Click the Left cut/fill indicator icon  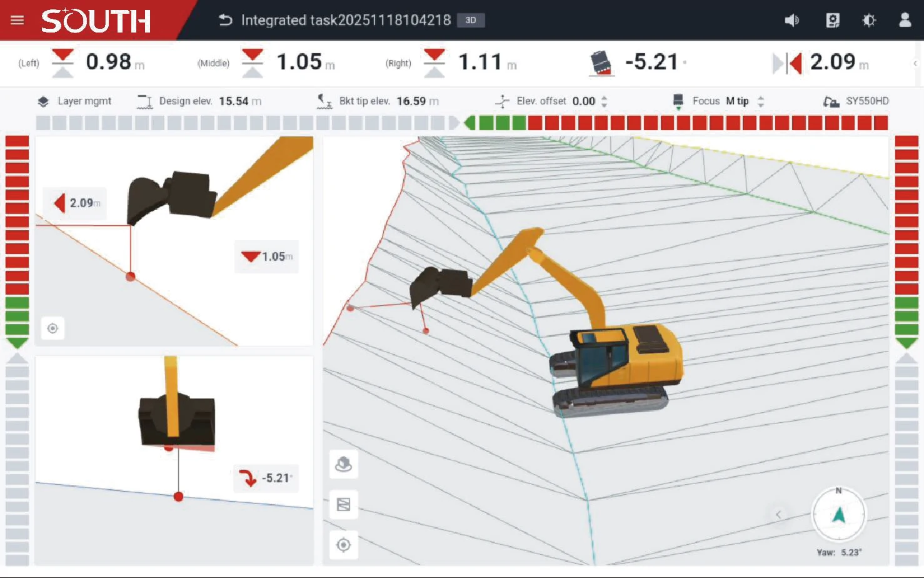[x=63, y=63]
